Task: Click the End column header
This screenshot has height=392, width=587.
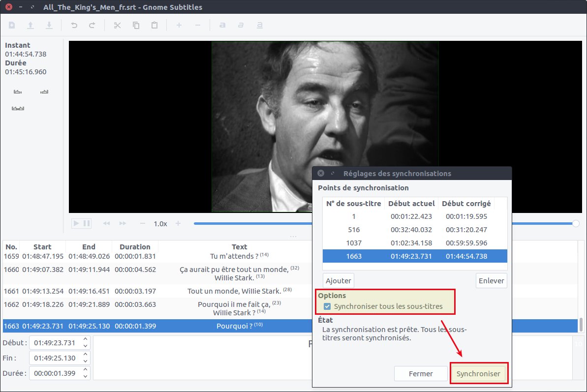Action: pyautogui.click(x=89, y=247)
